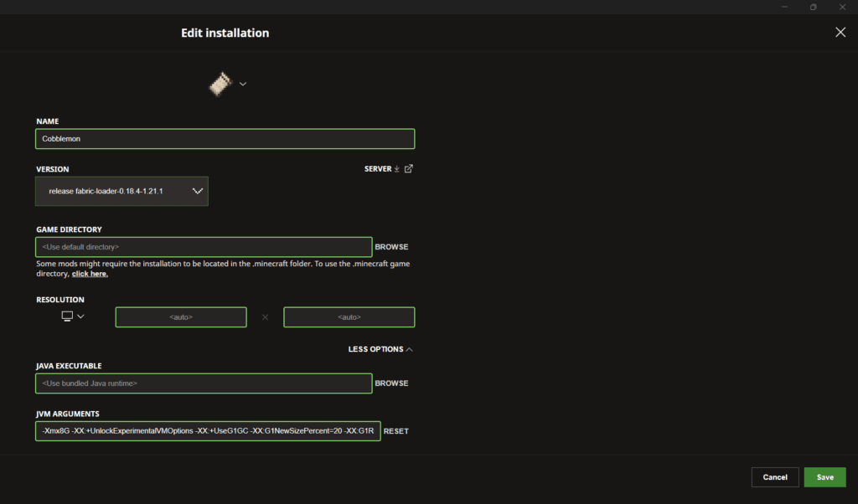Click the external link icon beside SERVER

(409, 169)
